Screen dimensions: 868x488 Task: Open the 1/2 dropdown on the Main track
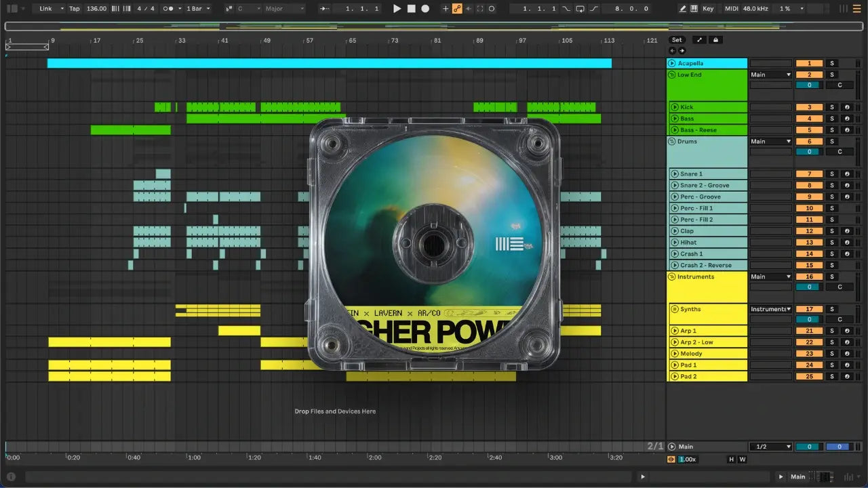770,447
